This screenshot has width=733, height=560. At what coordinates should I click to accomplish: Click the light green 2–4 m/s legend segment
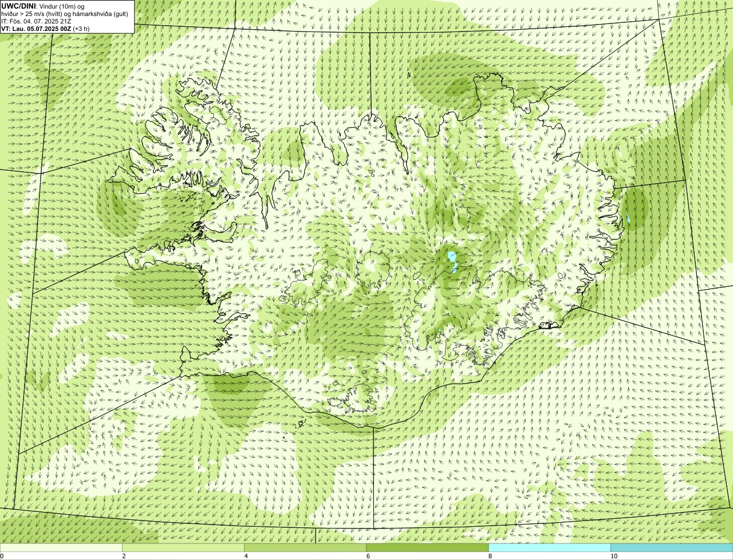tap(183, 547)
